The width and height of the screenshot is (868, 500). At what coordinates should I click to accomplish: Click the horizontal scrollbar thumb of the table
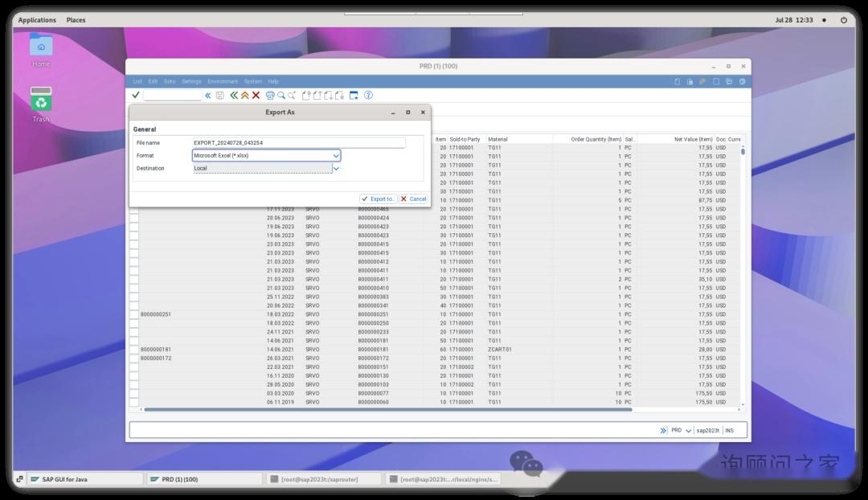tap(387, 410)
